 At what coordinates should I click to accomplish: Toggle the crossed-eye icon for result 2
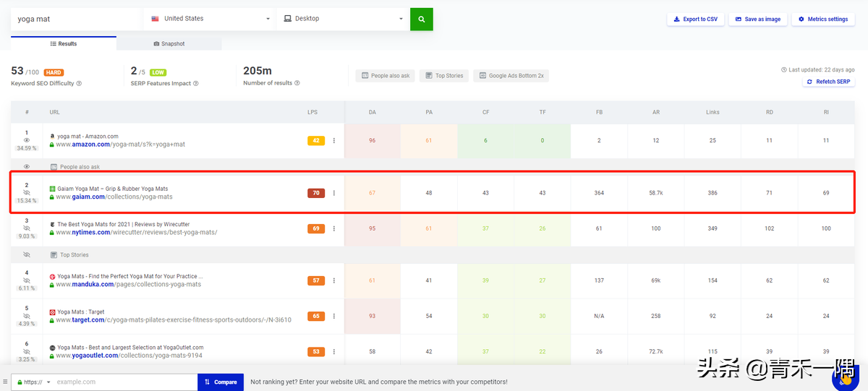pyautogui.click(x=27, y=192)
